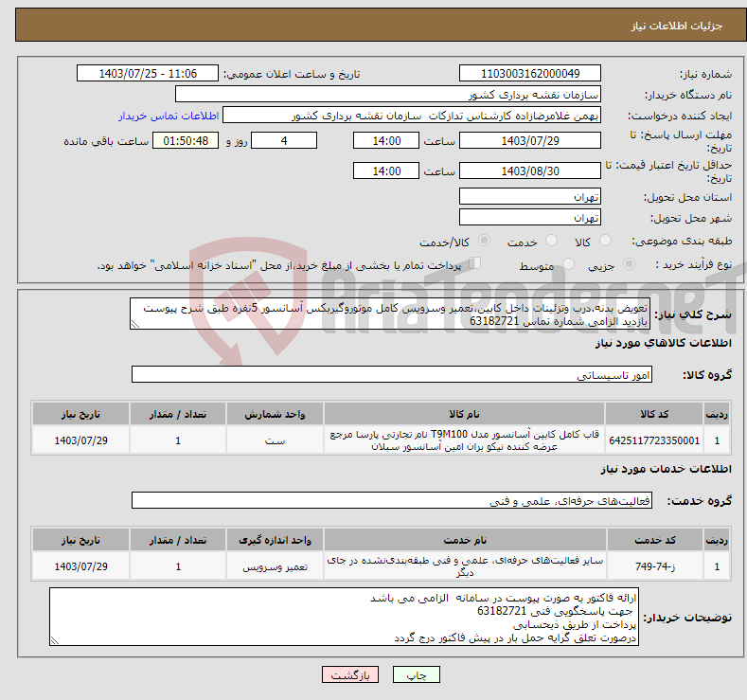Screen dimensions: 747x700
Task: Click the کد خدمت column header
Action: (x=655, y=540)
